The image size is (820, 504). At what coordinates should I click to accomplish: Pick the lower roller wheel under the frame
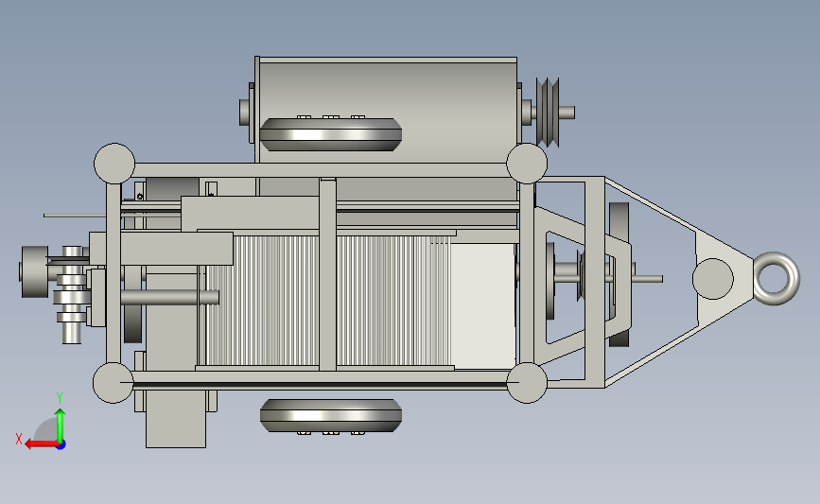click(x=330, y=416)
